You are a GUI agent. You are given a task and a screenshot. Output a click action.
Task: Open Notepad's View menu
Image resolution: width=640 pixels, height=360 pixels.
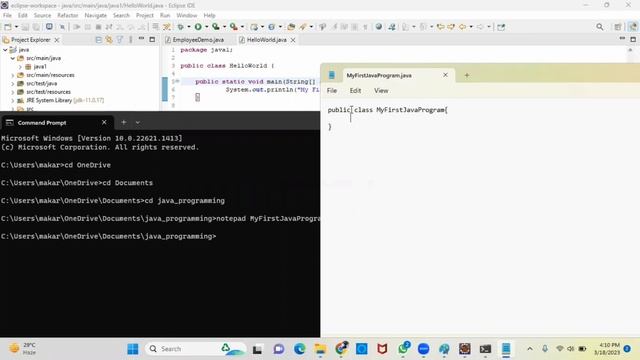tap(381, 91)
